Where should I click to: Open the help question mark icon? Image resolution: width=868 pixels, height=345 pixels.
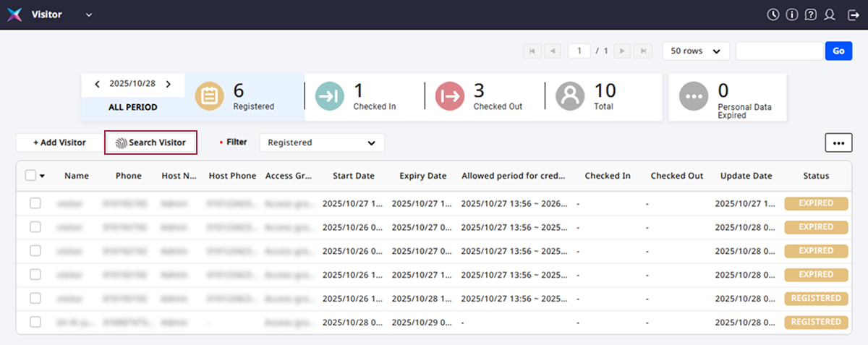point(811,14)
